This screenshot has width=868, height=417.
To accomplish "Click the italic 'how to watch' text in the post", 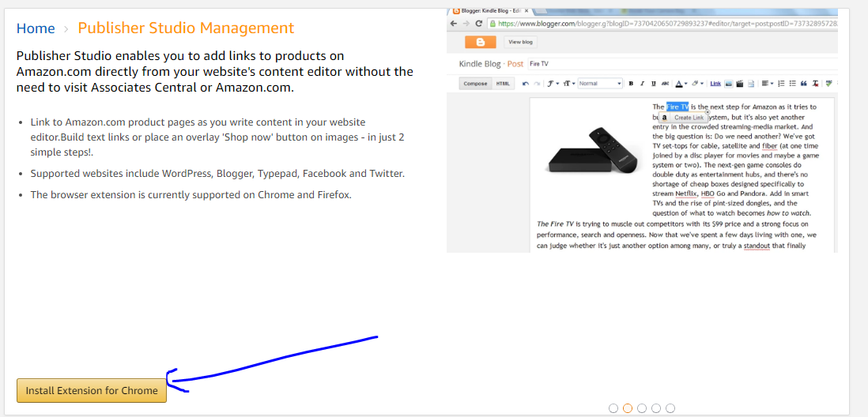I will [x=790, y=213].
